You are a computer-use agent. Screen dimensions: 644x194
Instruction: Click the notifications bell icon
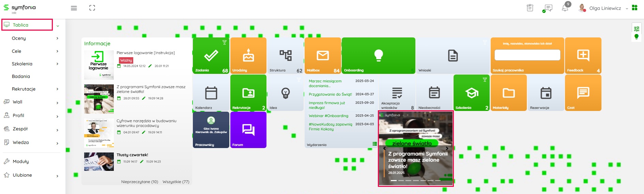565,8
